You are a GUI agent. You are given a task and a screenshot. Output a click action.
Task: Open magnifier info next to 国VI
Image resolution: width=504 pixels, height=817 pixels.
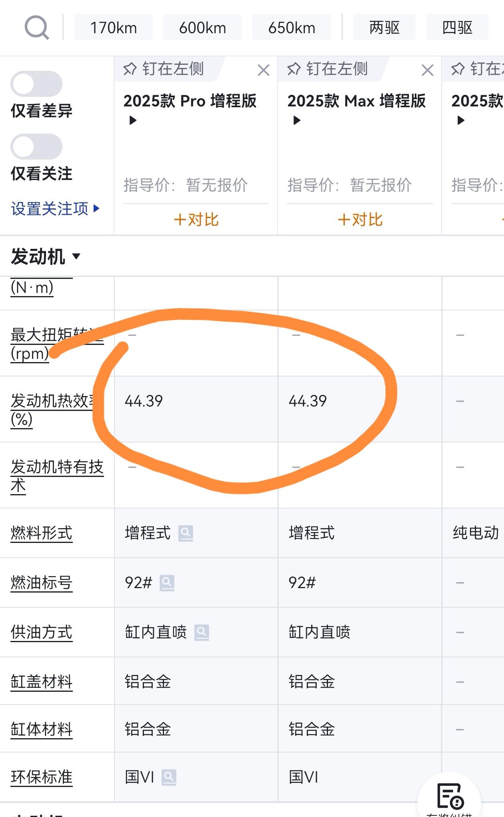tap(169, 777)
